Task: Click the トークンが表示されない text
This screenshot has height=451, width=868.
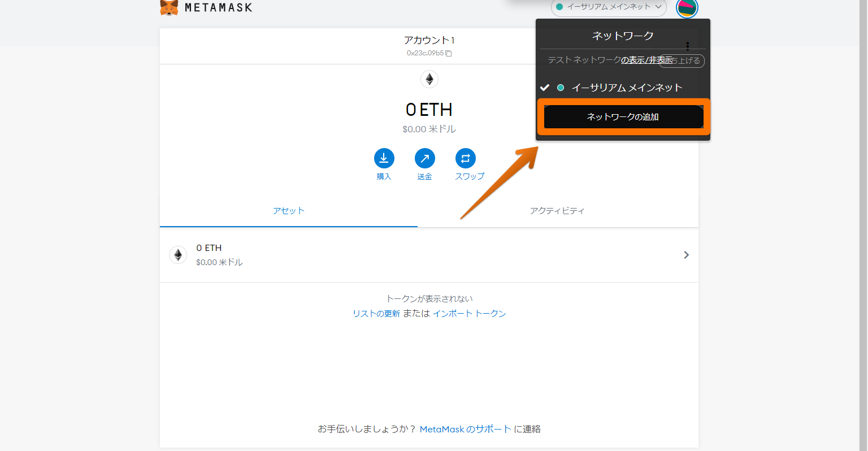Action: click(x=429, y=299)
